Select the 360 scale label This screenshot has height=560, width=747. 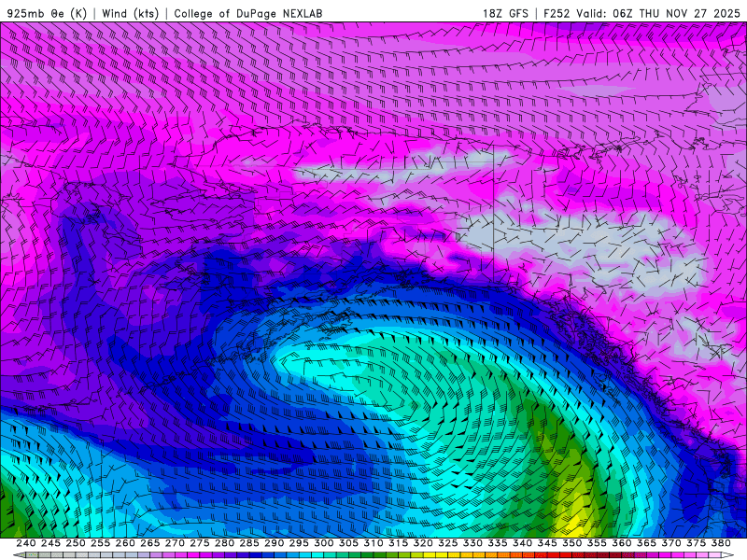(621, 543)
